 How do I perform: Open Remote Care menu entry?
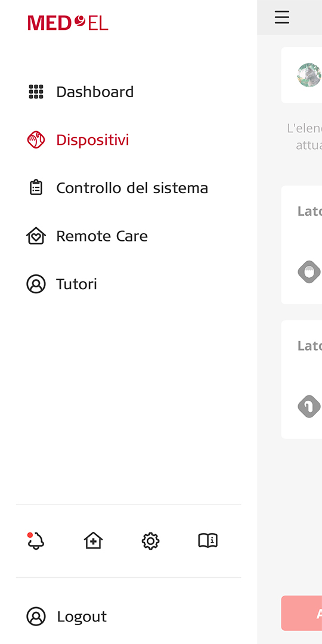[102, 236]
